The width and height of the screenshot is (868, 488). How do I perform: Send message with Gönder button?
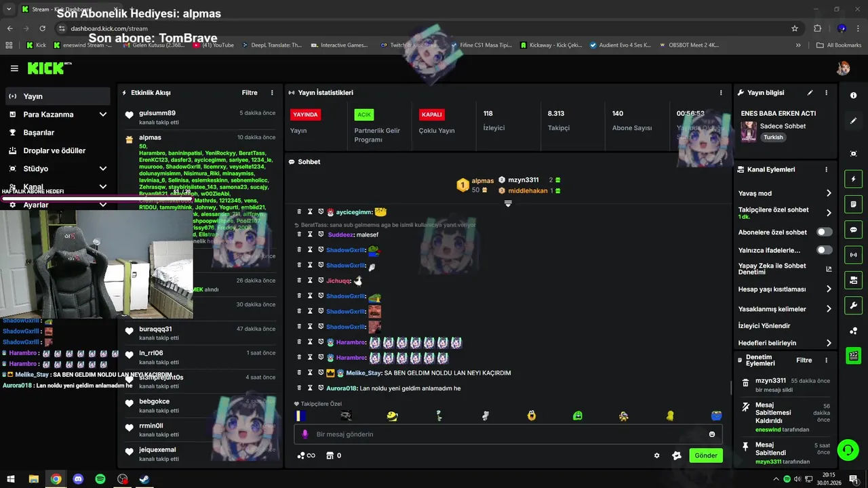tap(706, 455)
